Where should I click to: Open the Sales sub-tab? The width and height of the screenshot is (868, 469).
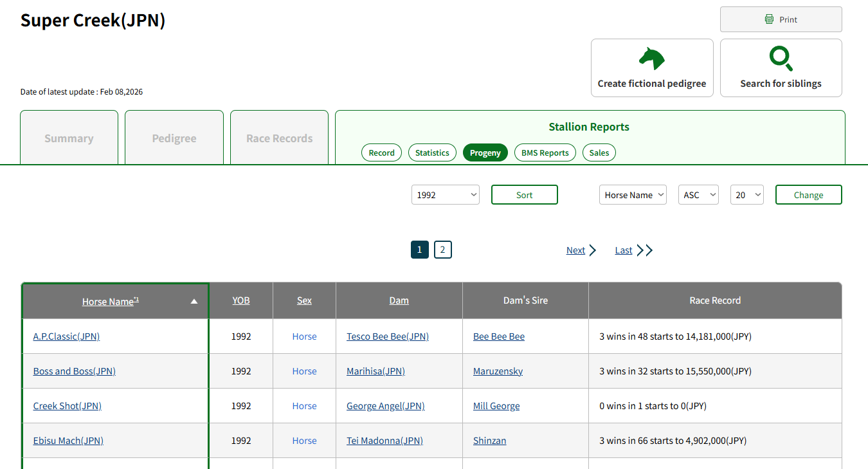click(x=599, y=152)
